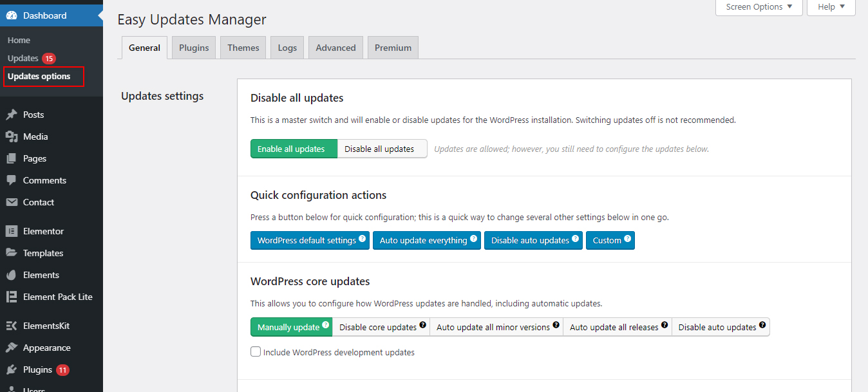Click the Pages icon in sidebar
868x392 pixels.
[12, 158]
